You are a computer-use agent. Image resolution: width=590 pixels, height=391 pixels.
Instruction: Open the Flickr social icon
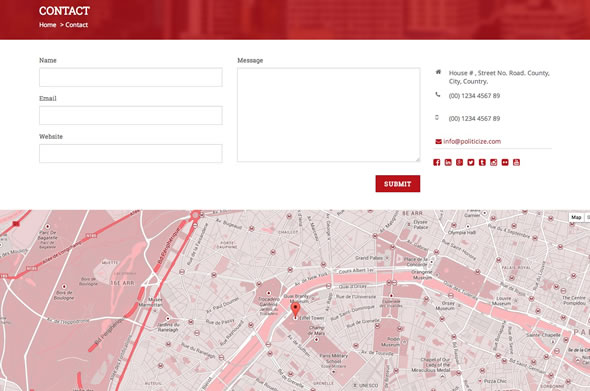tap(505, 162)
